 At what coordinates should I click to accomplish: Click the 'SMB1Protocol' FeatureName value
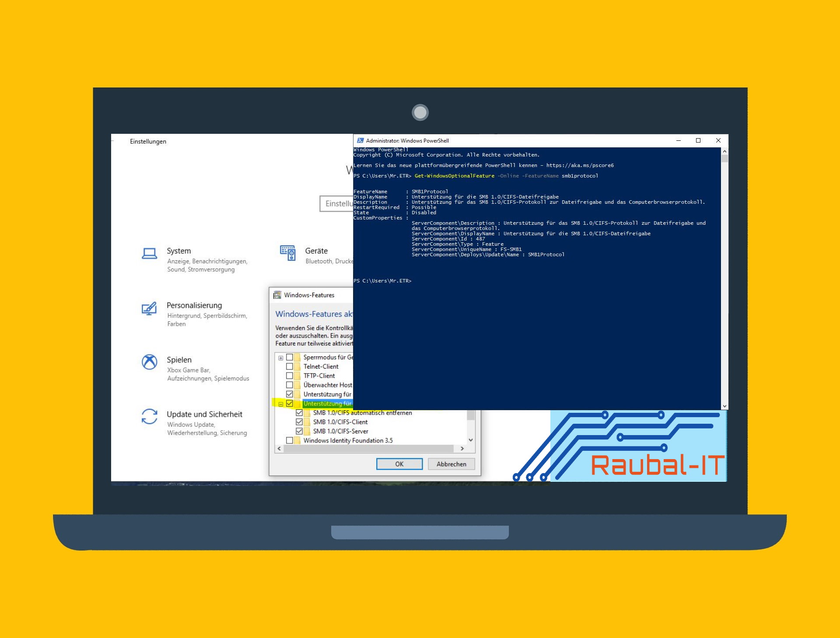click(430, 192)
